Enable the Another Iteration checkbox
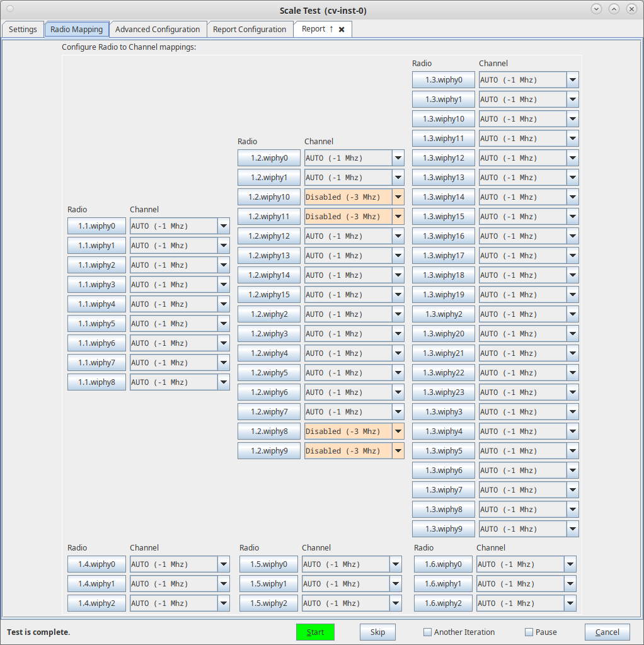This screenshot has width=644, height=645. pyautogui.click(x=427, y=632)
